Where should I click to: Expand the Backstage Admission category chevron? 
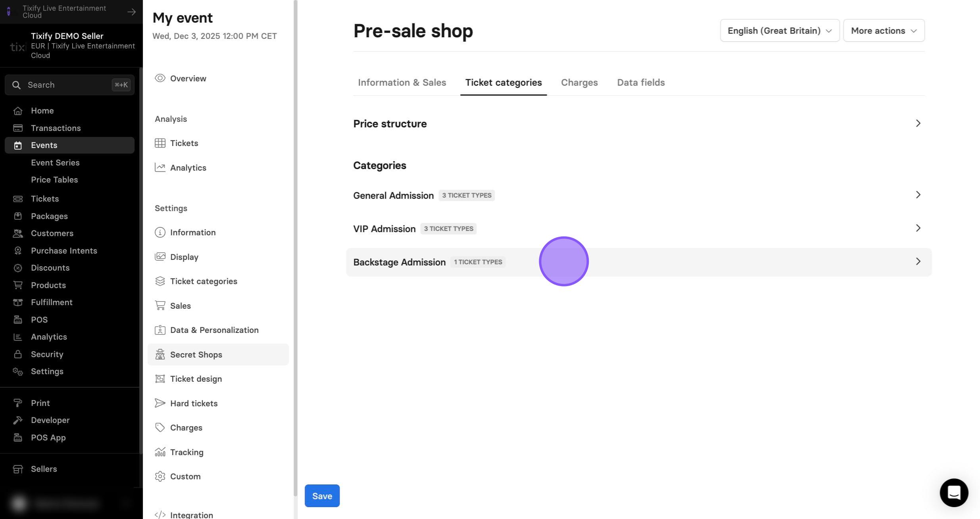(918, 261)
